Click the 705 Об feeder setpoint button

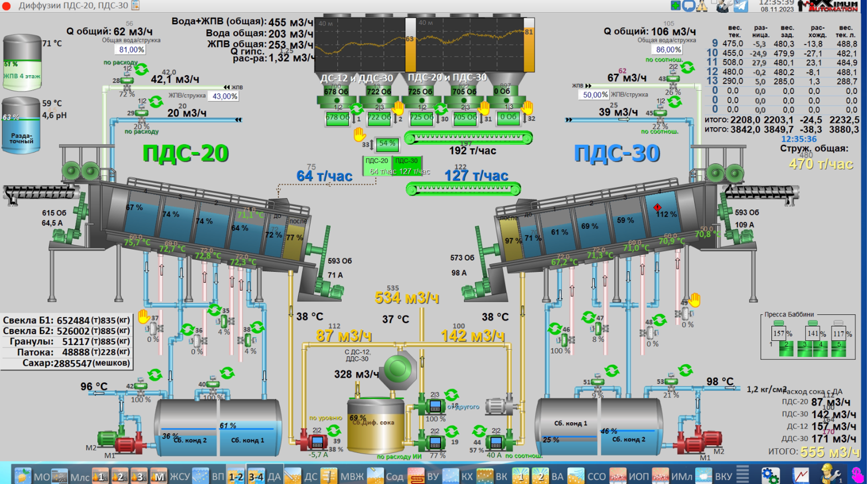tap(464, 118)
